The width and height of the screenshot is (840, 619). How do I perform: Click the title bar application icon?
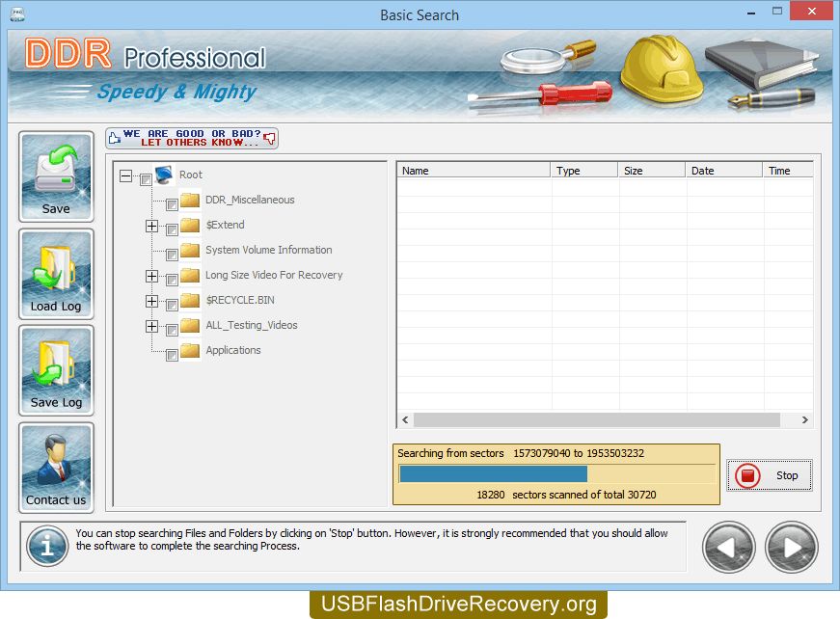17,14
